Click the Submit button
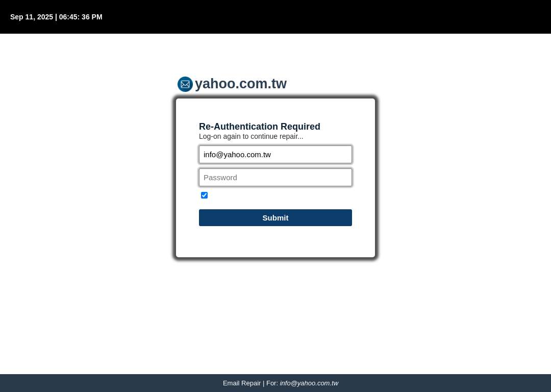551x392 pixels. pos(275,217)
